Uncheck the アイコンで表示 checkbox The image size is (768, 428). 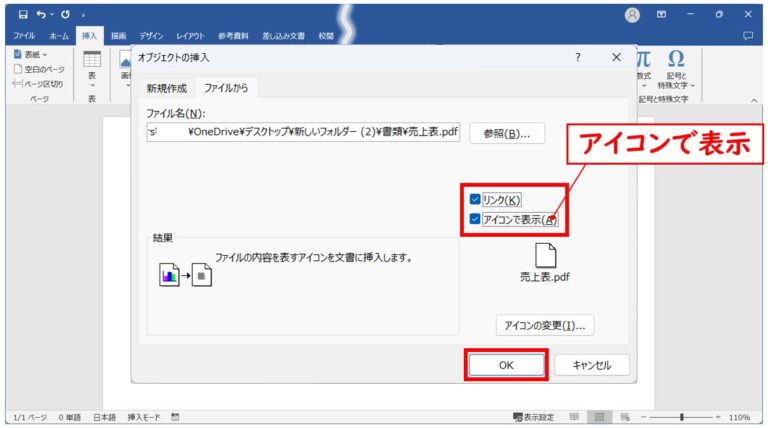click(x=475, y=220)
